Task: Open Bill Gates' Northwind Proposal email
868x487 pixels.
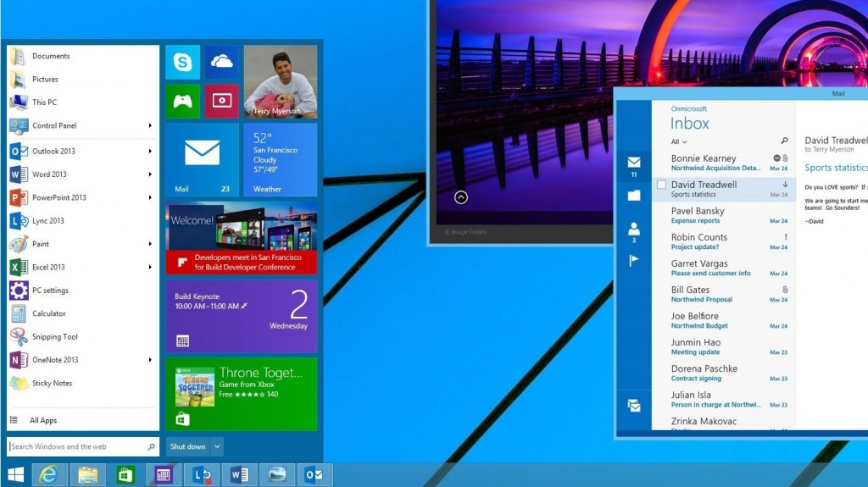Action: tap(724, 294)
